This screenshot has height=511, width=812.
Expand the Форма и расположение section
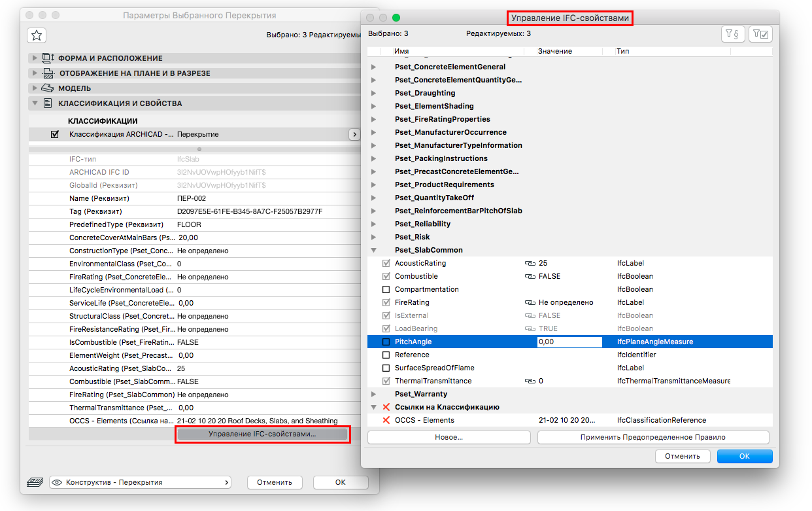tap(34, 58)
